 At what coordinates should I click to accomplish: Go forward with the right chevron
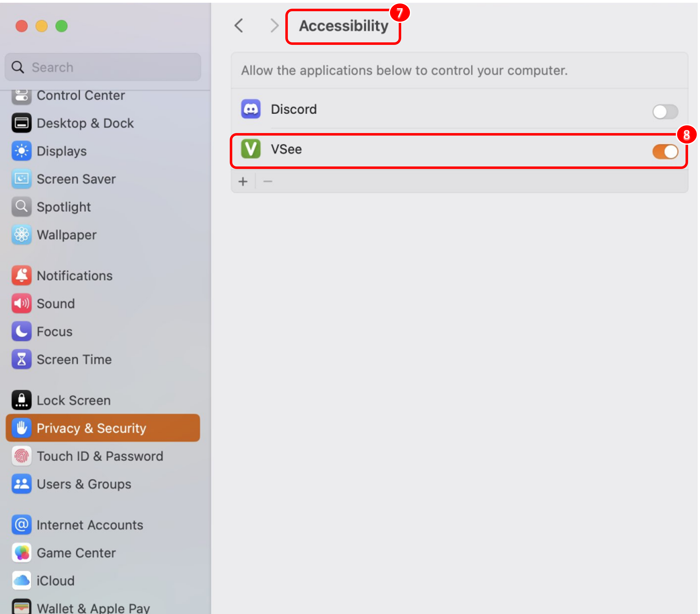[274, 26]
